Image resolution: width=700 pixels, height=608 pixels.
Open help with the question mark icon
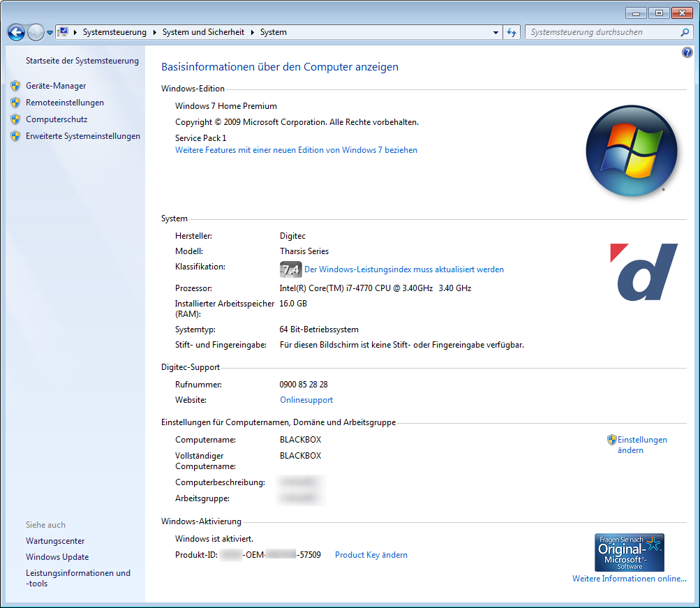pyautogui.click(x=687, y=52)
